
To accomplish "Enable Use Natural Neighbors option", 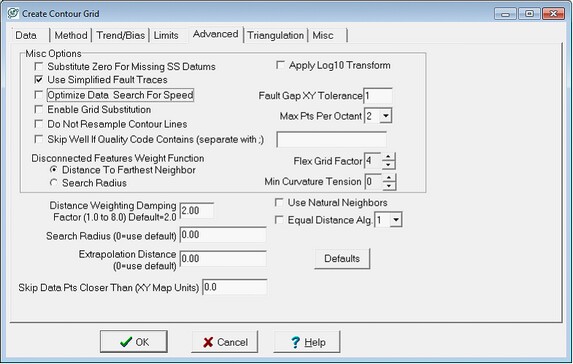I will point(279,202).
